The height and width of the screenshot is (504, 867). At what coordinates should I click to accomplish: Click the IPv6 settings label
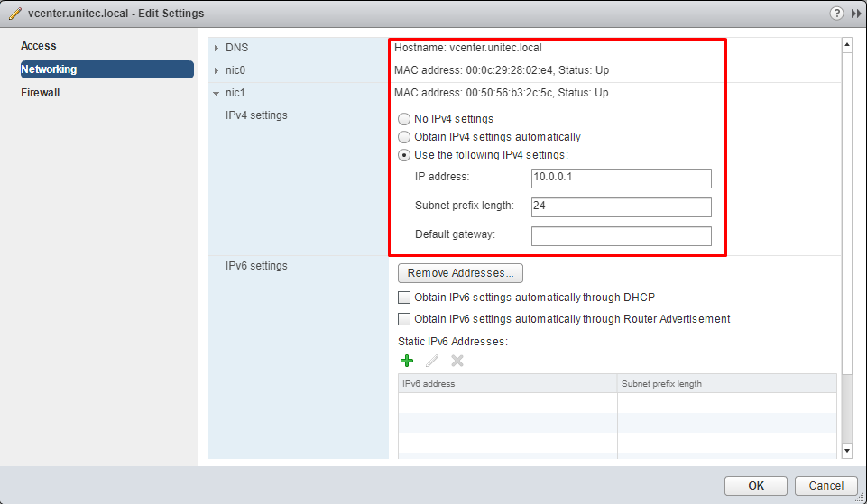pos(256,266)
